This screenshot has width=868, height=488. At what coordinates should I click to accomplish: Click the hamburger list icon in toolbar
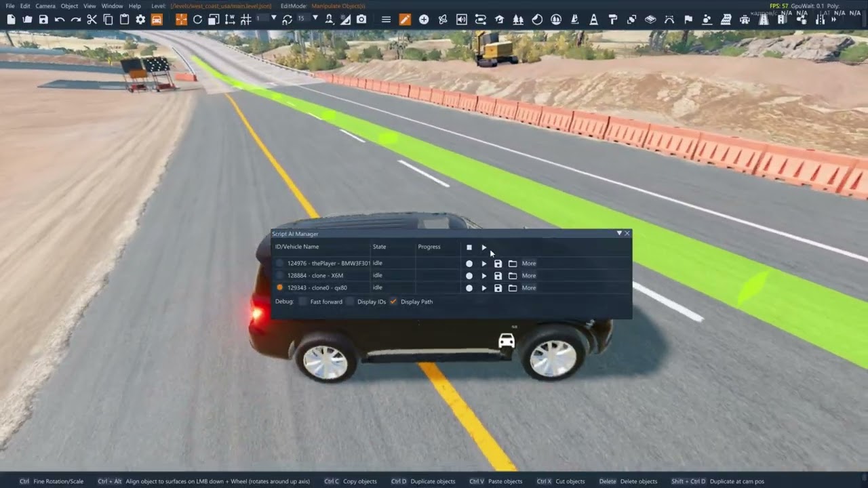point(386,20)
